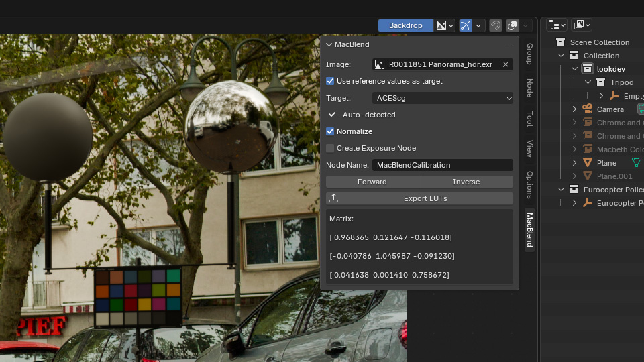This screenshot has width=644, height=362.
Task: Click the Export LUTs button
Action: pos(419,198)
